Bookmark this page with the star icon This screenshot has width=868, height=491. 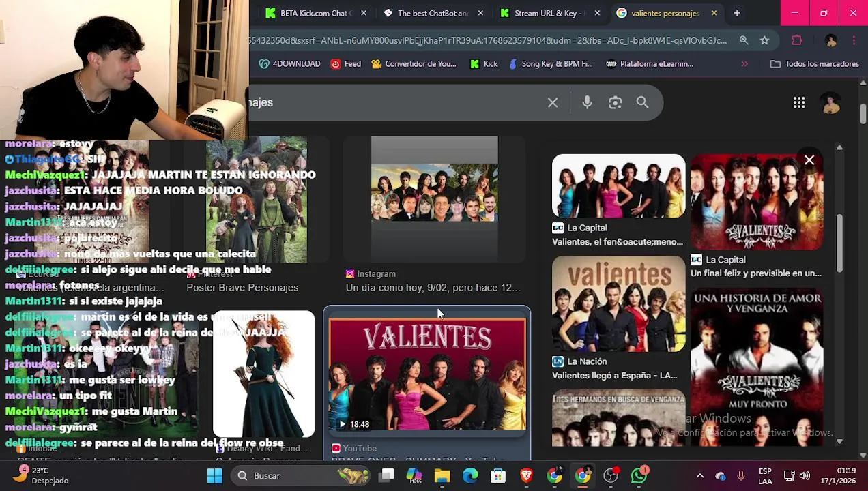point(764,40)
